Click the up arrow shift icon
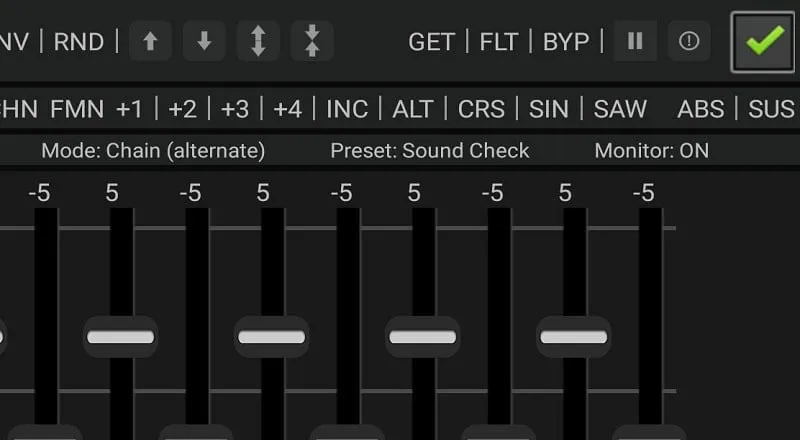The image size is (800, 440). (150, 41)
